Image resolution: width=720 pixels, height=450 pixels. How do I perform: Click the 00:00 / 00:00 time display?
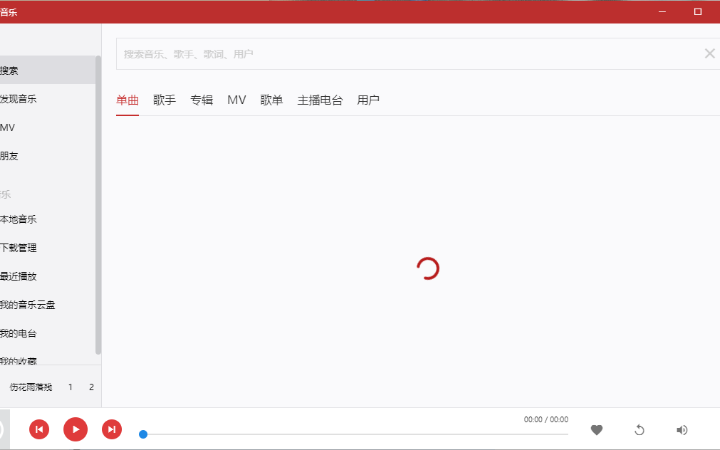tap(546, 419)
